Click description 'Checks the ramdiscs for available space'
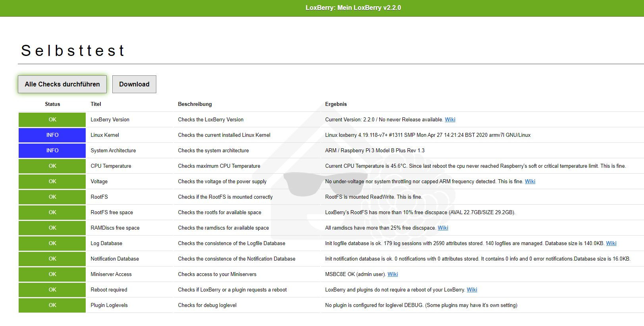Image resolution: width=644 pixels, height=326 pixels. (x=223, y=228)
